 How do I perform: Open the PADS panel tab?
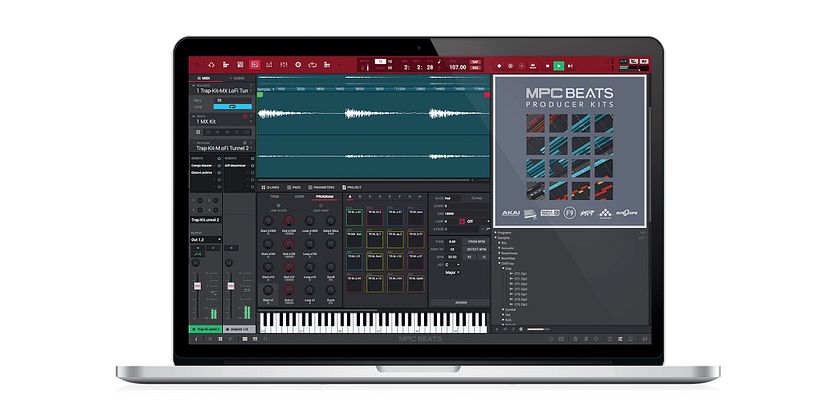293,187
